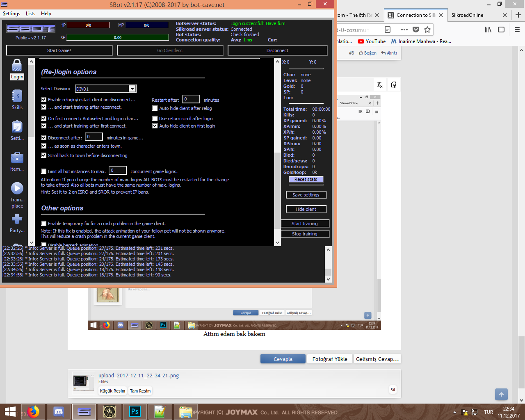Click Fotoğraf Yükle button

(330, 359)
